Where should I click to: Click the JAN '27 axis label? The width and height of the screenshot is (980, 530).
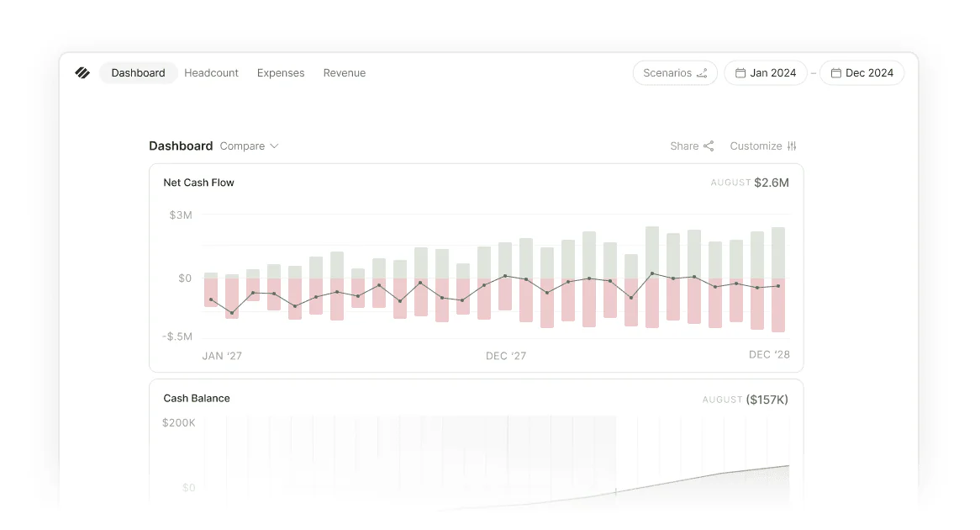[222, 356]
